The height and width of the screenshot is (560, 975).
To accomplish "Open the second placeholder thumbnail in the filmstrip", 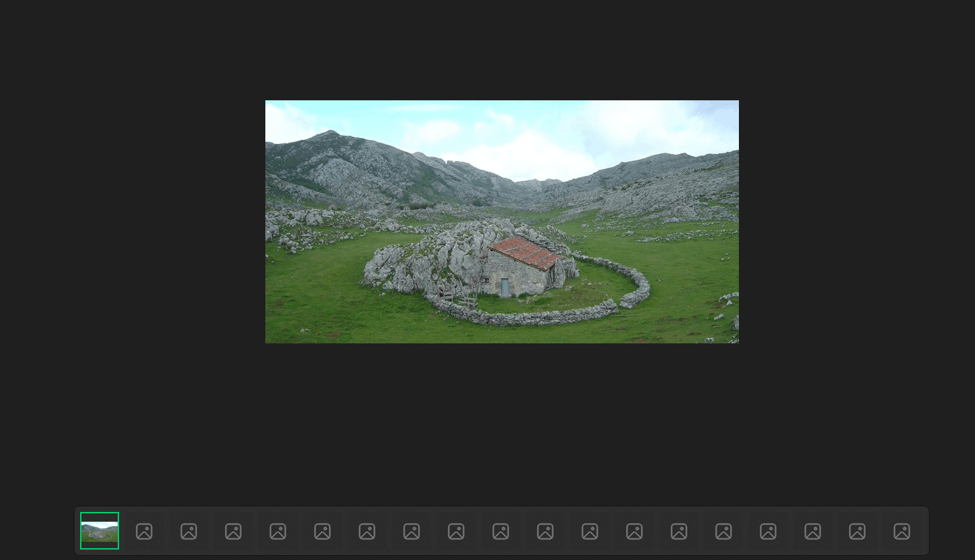I will 189,531.
